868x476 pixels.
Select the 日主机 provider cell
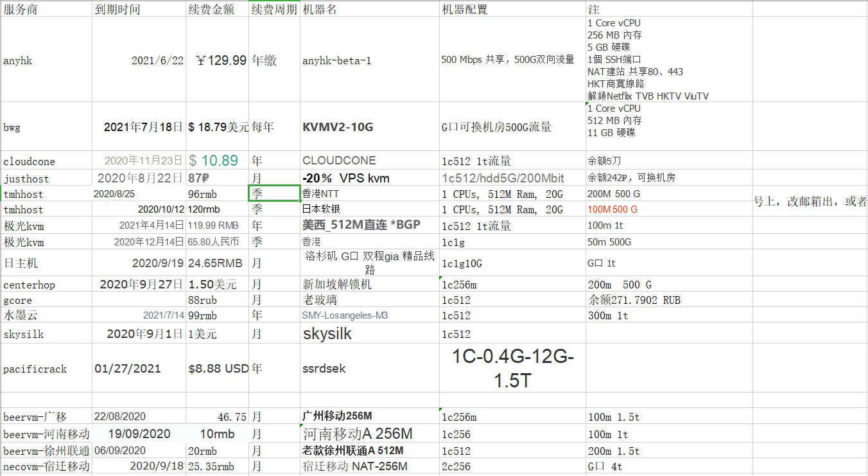[x=46, y=263]
